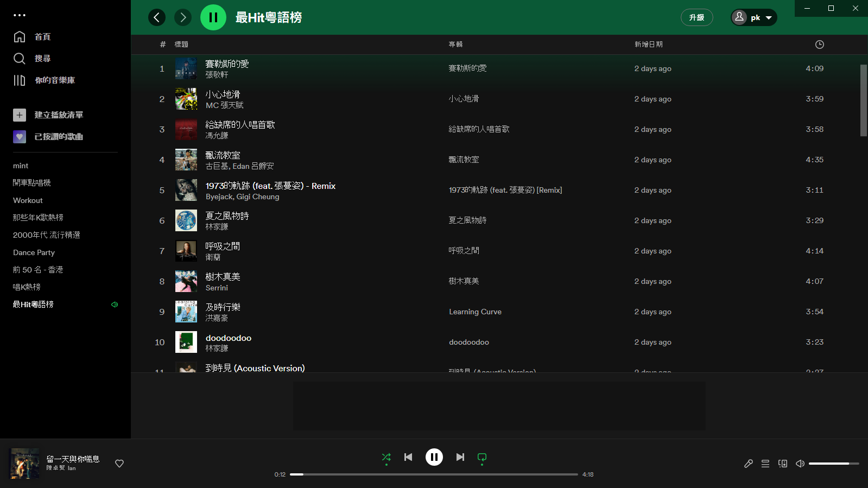
Task: Sort by the album column header
Action: click(455, 45)
